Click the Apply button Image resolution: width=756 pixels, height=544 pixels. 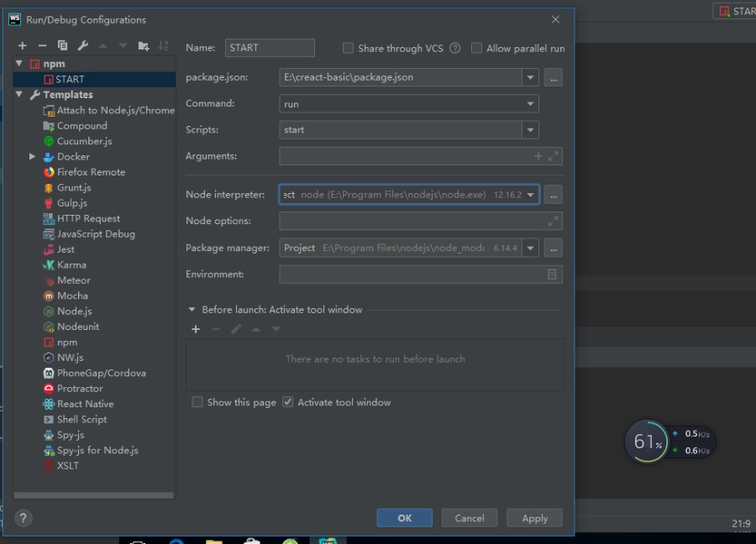(534, 518)
